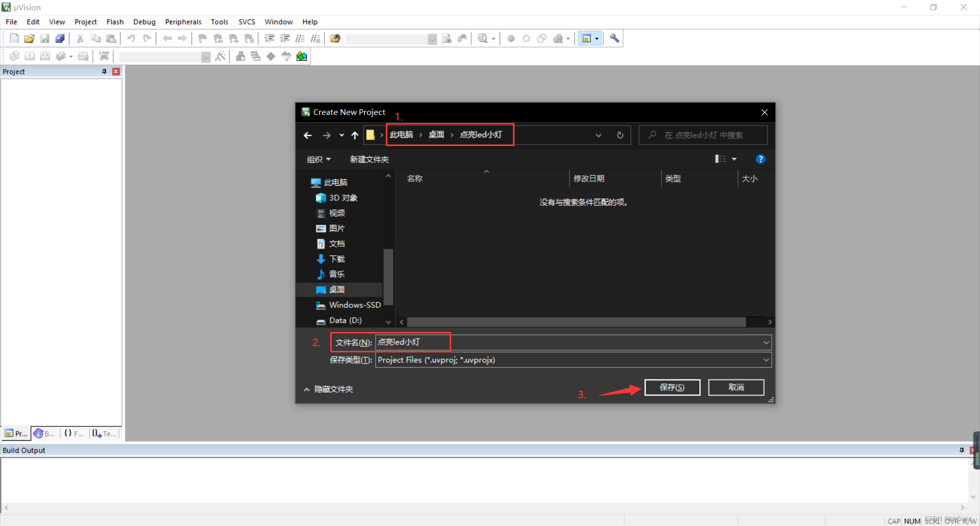Expand the address bar previous locations dropdown
This screenshot has height=526, width=980.
click(x=598, y=135)
